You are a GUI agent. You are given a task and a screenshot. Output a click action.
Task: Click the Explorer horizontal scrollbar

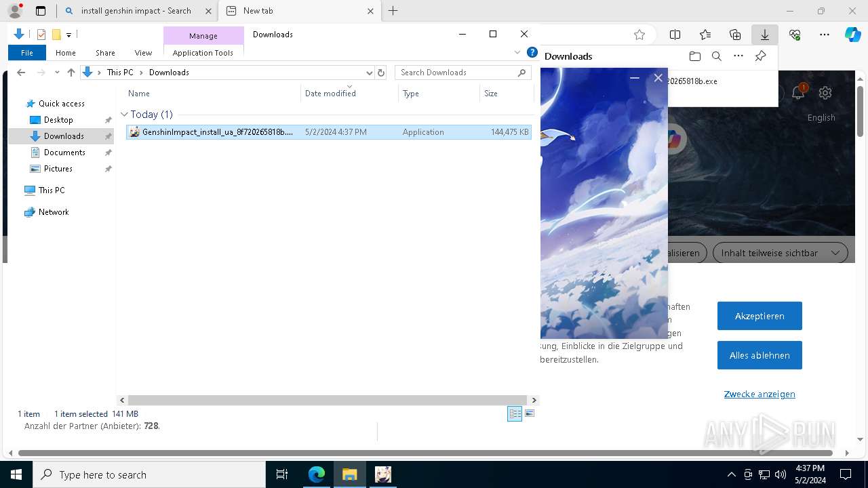(x=328, y=401)
